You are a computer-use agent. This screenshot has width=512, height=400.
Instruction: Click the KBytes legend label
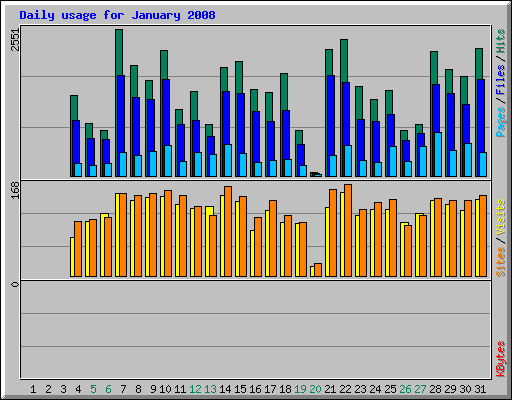[500, 359]
